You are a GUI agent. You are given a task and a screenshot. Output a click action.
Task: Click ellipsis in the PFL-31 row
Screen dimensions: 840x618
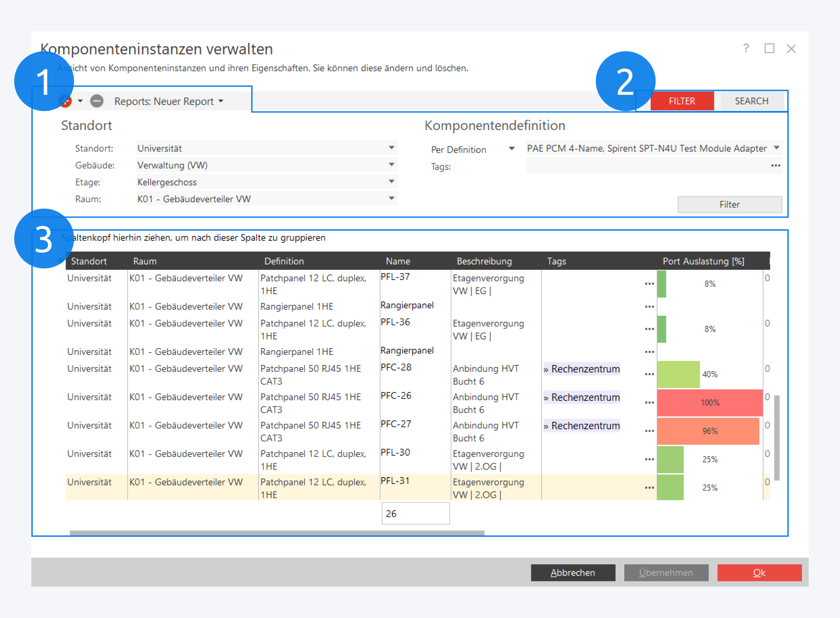[x=649, y=488]
